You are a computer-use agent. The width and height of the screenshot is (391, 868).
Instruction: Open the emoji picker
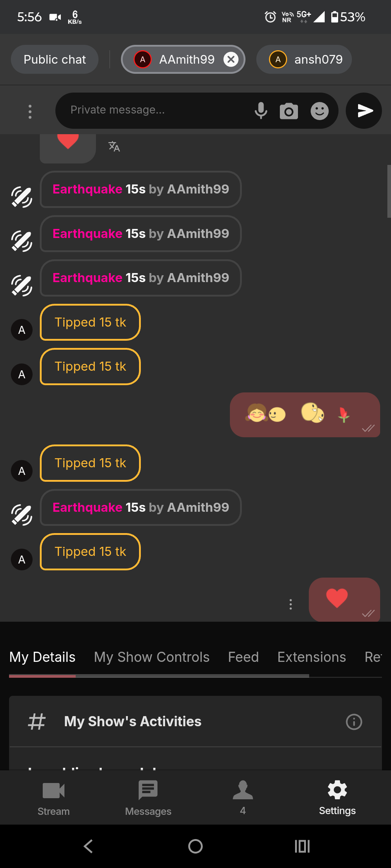[x=319, y=111]
